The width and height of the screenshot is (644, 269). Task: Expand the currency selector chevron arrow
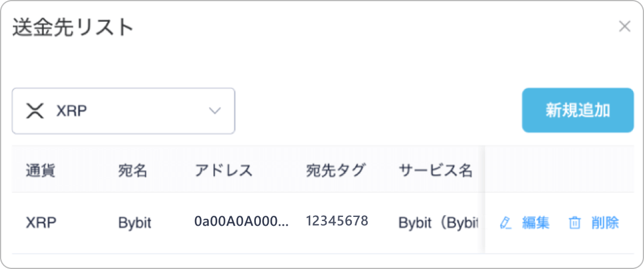pyautogui.click(x=215, y=111)
